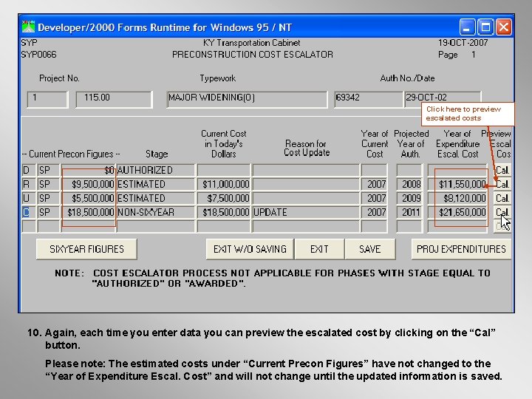Edit current cost $7,500,000 field

coord(224,198)
